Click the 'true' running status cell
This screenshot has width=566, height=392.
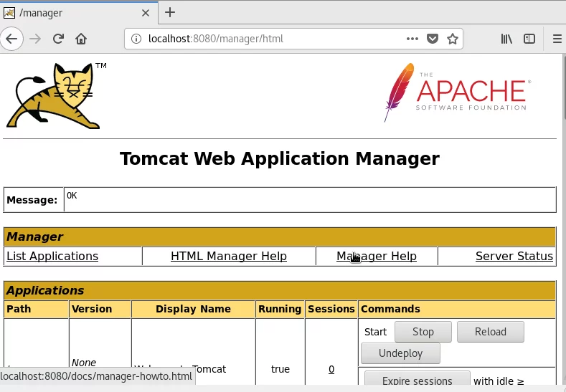280,369
